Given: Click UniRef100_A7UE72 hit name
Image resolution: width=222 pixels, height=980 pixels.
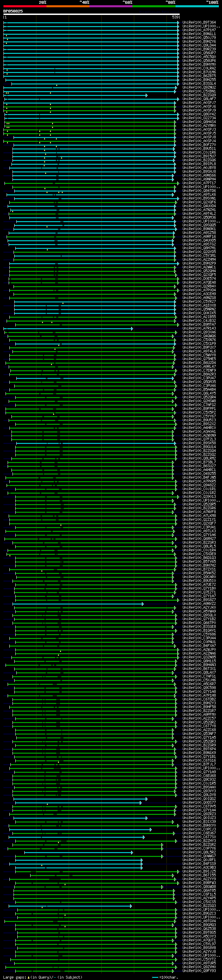Looking at the screenshot, I should click(199, 584).
